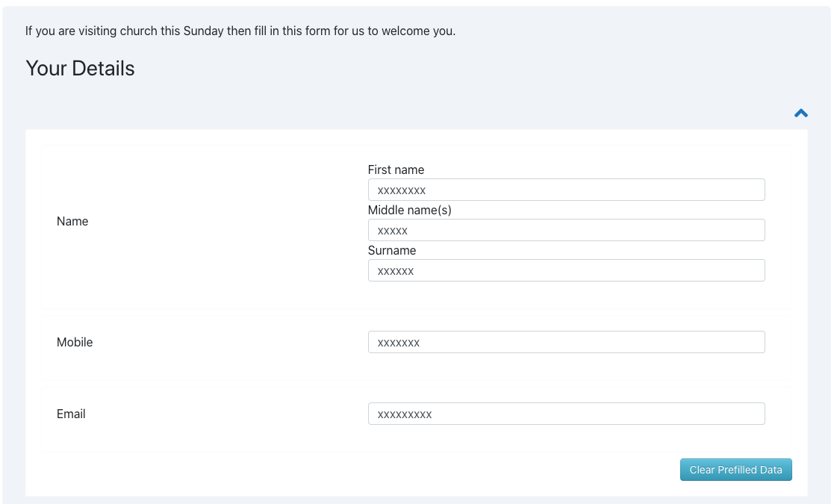The image size is (837, 504).
Task: Click the First name label text
Action: click(396, 169)
